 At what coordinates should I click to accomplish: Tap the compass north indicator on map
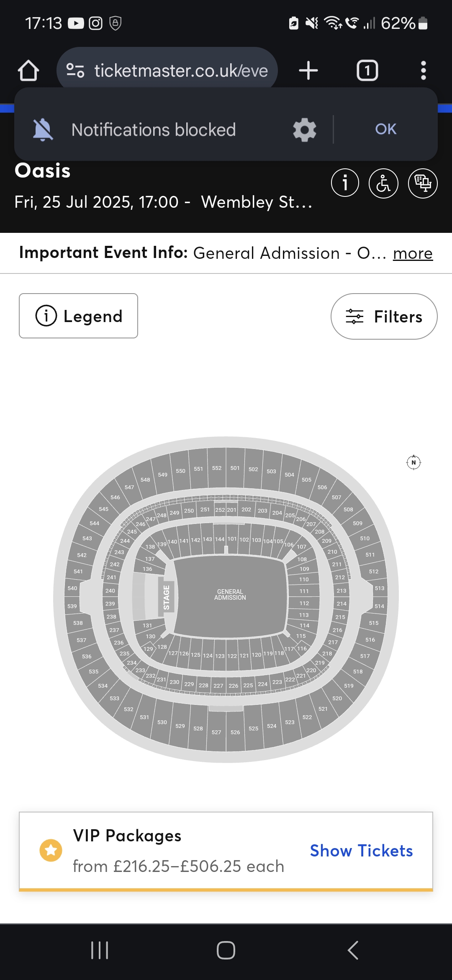(414, 462)
